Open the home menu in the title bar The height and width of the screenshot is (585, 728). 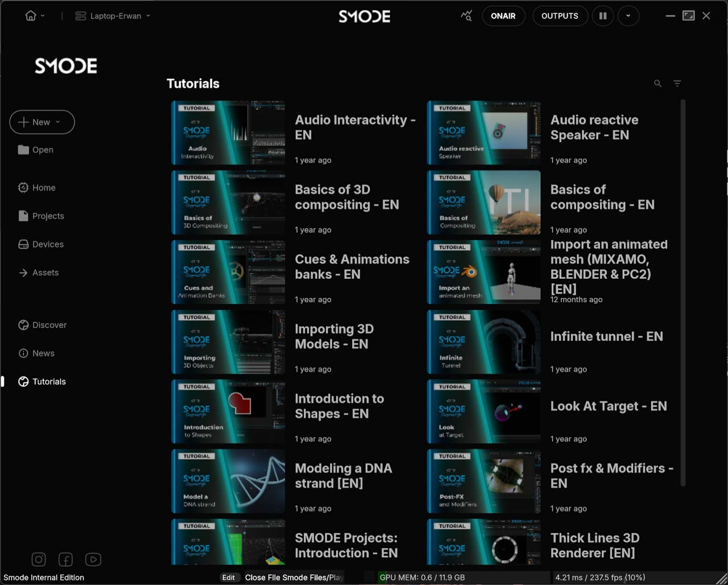point(35,16)
